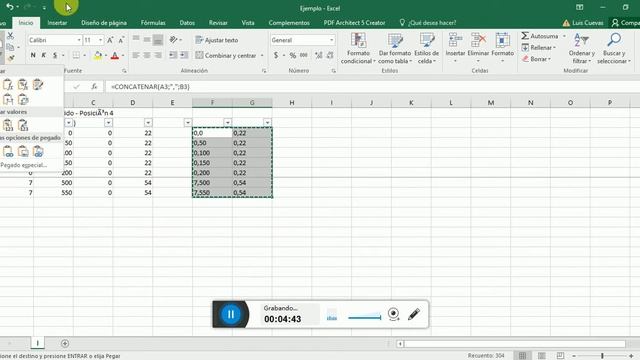This screenshot has height=360, width=640.
Task: Toggle Ajustar texto wrap text
Action: click(217, 40)
